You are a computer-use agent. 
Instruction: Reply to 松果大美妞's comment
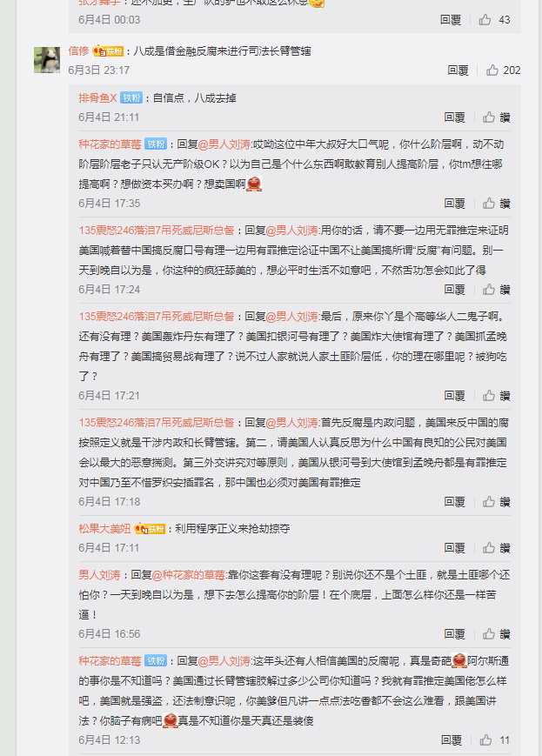tap(455, 548)
